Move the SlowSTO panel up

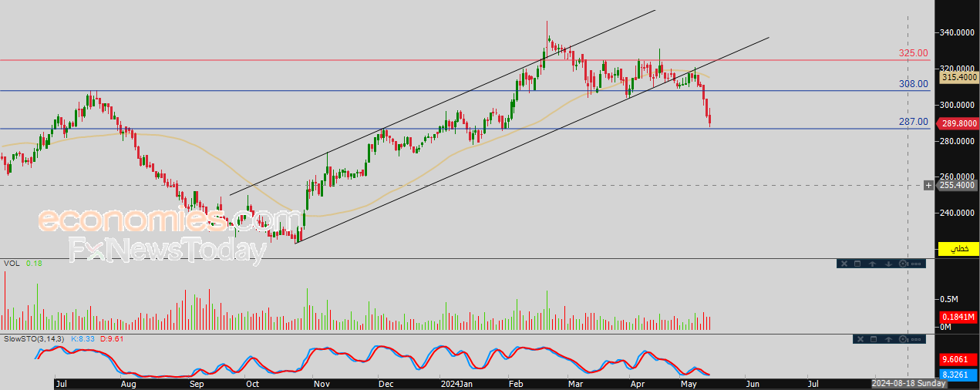[x=888, y=339]
